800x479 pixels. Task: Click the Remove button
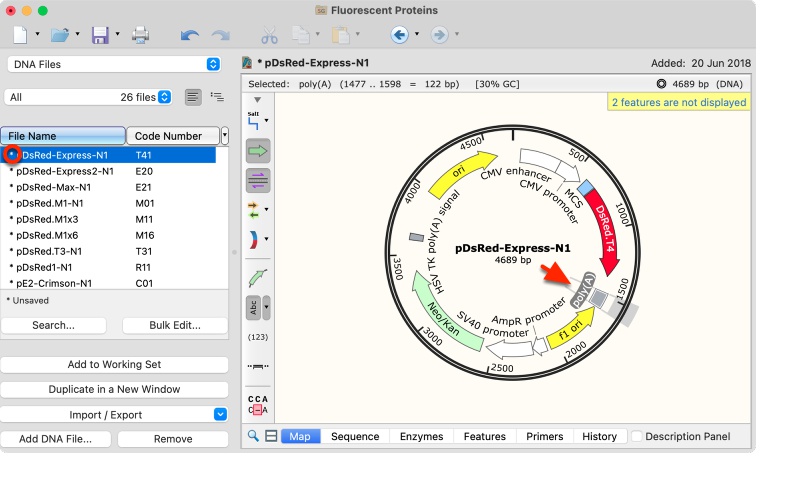pyautogui.click(x=173, y=439)
